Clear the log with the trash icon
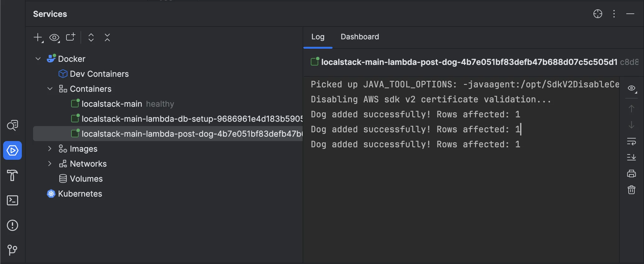This screenshot has height=264, width=644. pyautogui.click(x=631, y=190)
